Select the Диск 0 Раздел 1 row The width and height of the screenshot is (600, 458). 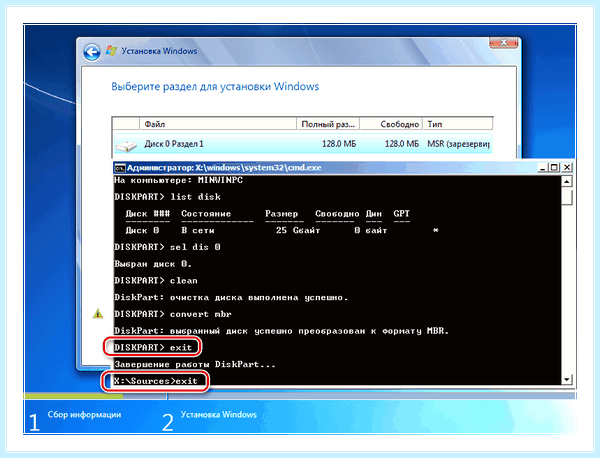[303, 144]
